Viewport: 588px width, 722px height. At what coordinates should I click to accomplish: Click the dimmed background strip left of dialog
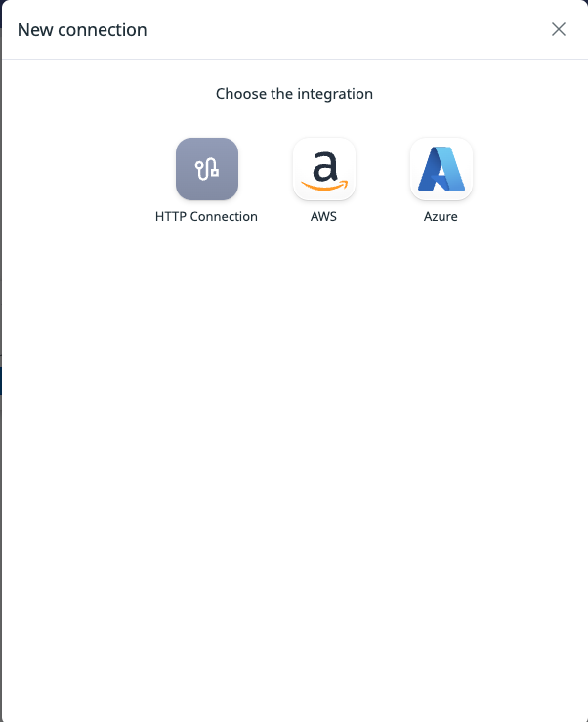1,322
